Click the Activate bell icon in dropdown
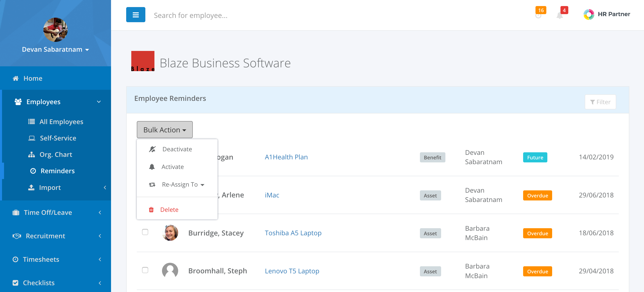This screenshot has width=644, height=292. point(152,167)
